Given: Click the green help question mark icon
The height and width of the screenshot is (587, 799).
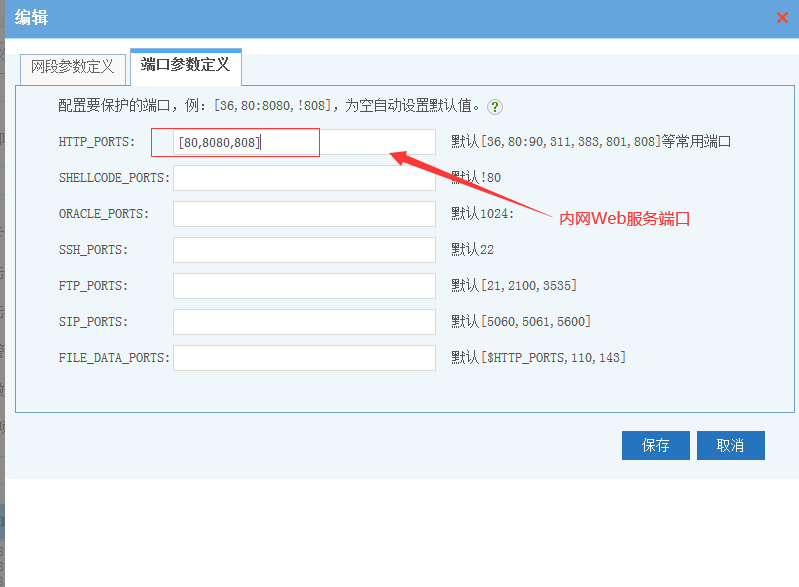Looking at the screenshot, I should [x=495, y=106].
